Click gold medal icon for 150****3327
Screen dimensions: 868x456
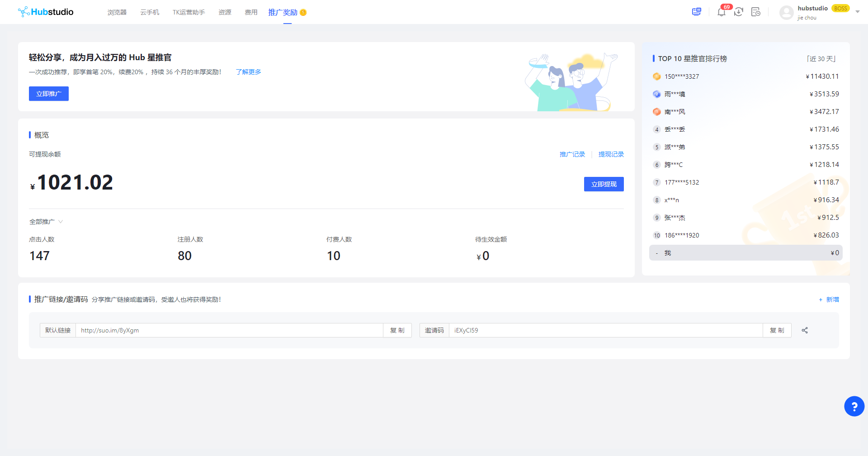(x=657, y=76)
